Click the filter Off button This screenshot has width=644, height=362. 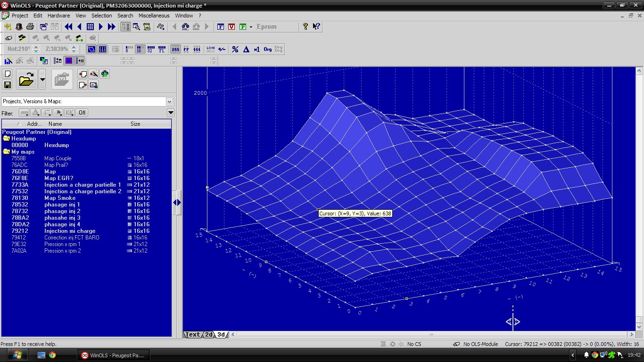tap(82, 113)
